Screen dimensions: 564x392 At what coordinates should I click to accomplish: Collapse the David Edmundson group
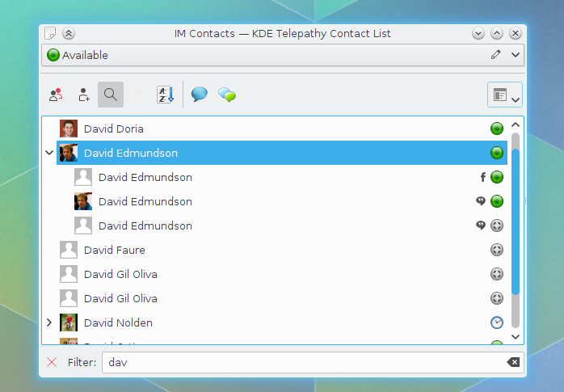[x=49, y=153]
